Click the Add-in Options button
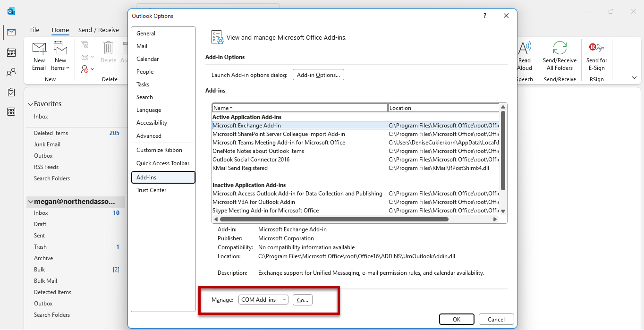644x330 pixels. [318, 74]
